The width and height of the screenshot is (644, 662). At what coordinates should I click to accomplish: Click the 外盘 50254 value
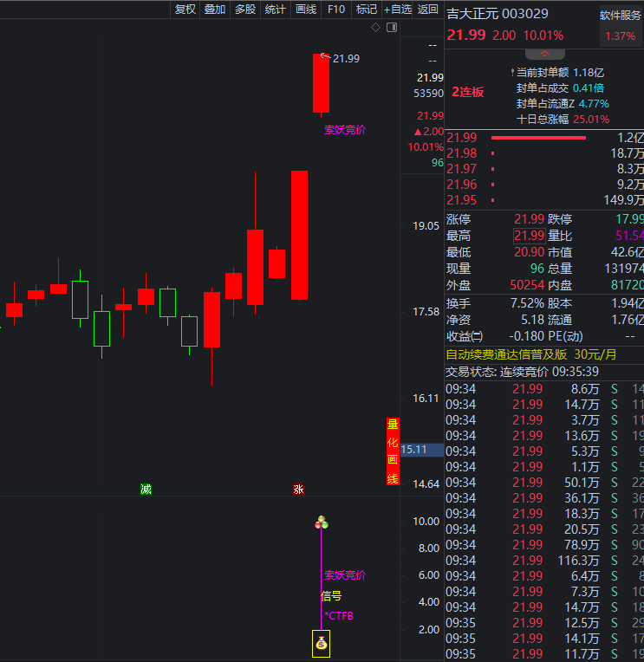point(527,285)
